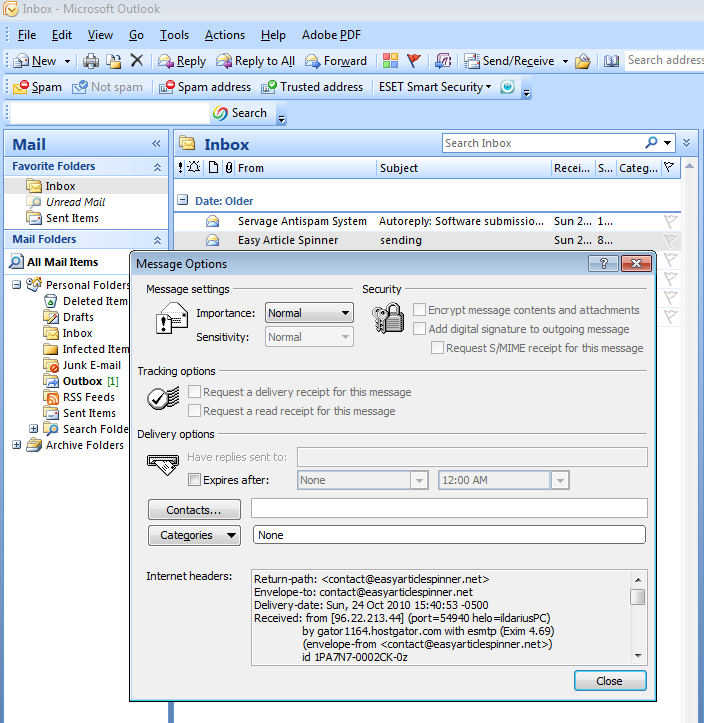
Task: Open the Tools menu
Action: pos(174,35)
